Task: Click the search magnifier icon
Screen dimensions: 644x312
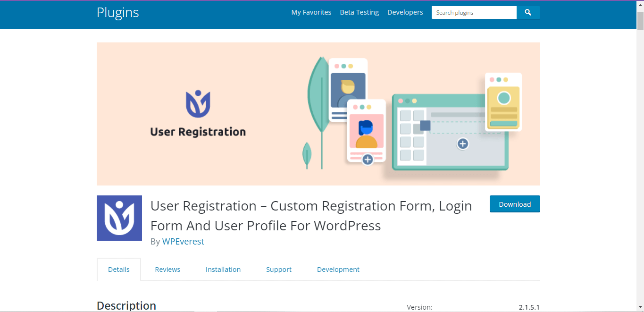Action: (x=528, y=12)
